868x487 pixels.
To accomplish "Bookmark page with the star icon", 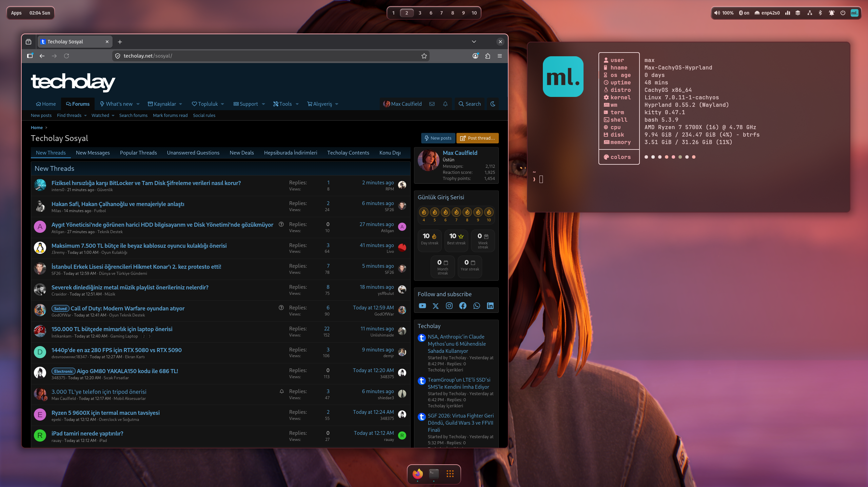I will point(424,56).
